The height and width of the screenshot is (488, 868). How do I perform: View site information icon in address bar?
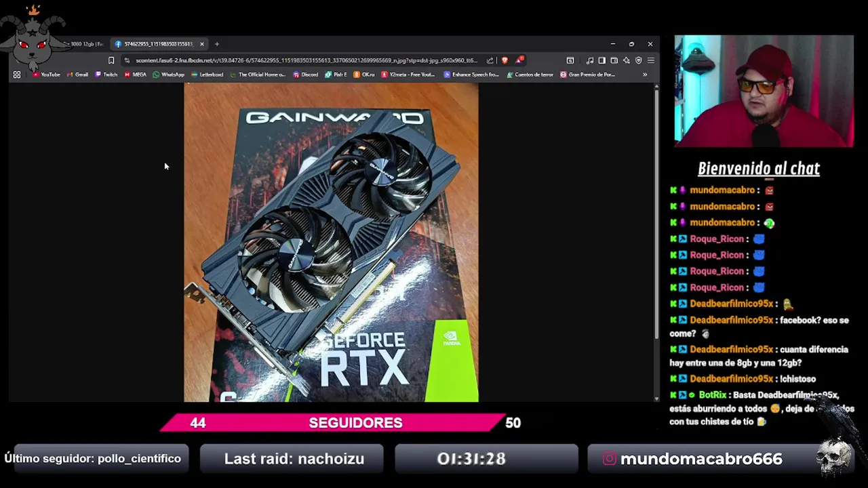(127, 60)
